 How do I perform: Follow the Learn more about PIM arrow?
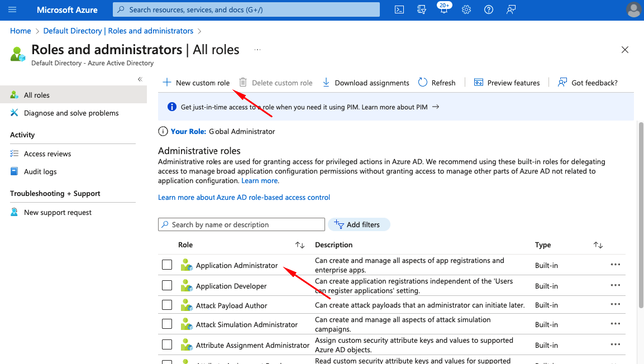coord(436,107)
